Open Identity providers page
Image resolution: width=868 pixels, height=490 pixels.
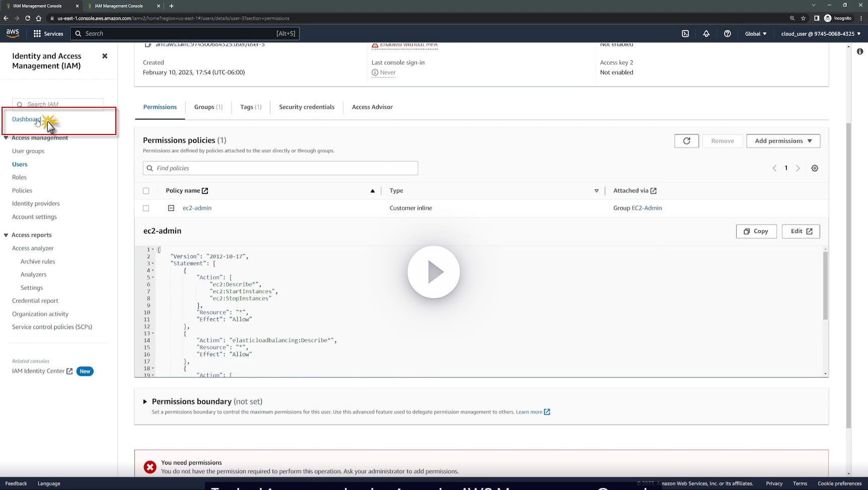36,203
